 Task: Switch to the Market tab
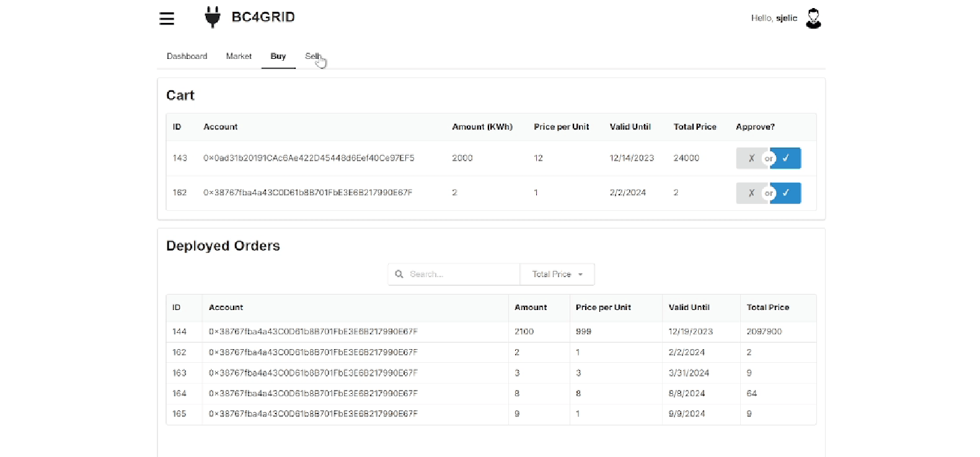[x=239, y=56]
